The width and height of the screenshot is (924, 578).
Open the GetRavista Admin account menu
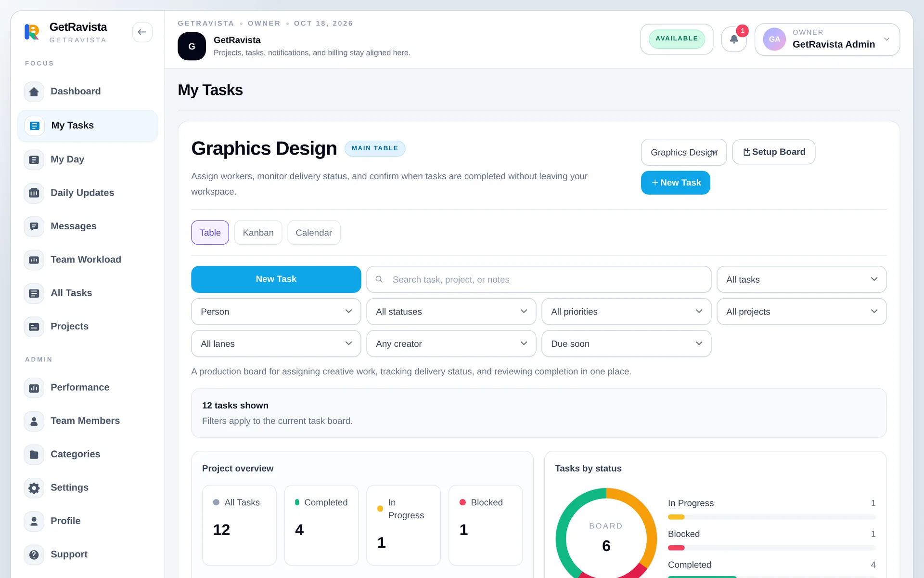point(827,39)
